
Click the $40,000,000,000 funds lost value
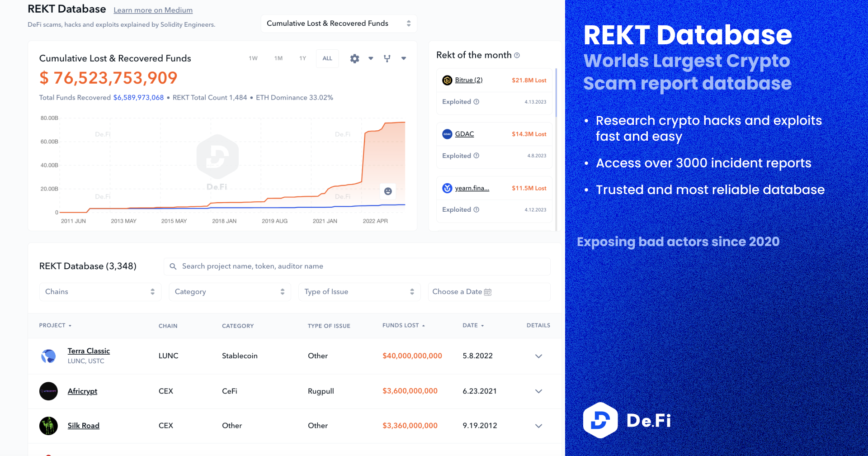coord(412,356)
